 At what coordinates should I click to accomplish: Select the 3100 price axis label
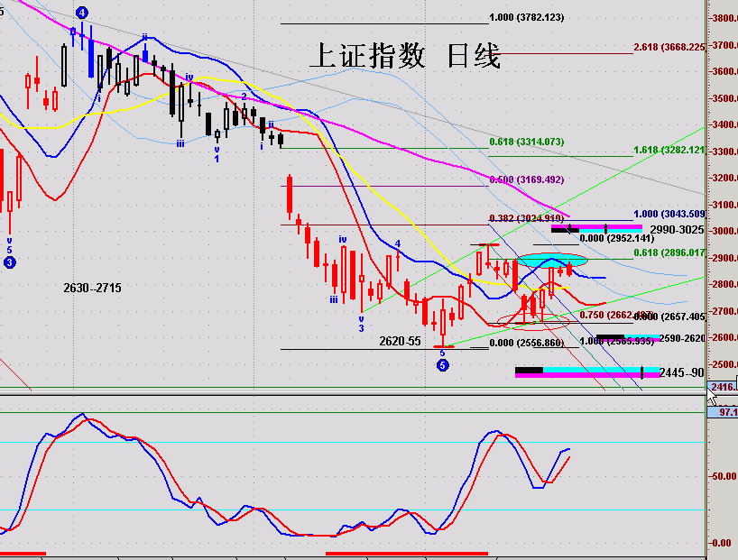point(724,205)
